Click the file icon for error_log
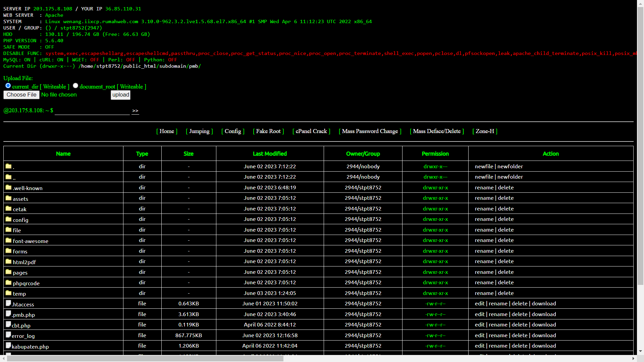This screenshot has width=644, height=362. [8, 335]
